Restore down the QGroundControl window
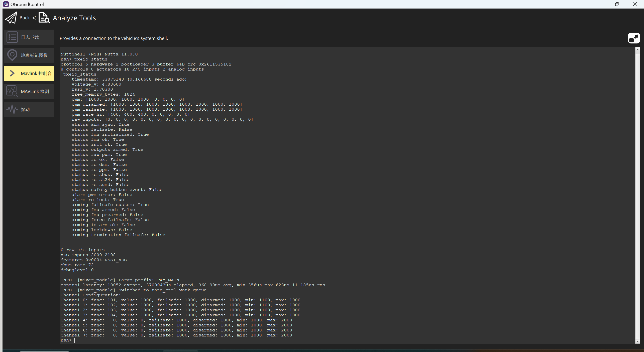Screen dimensions: 644x352 coord(617,4)
